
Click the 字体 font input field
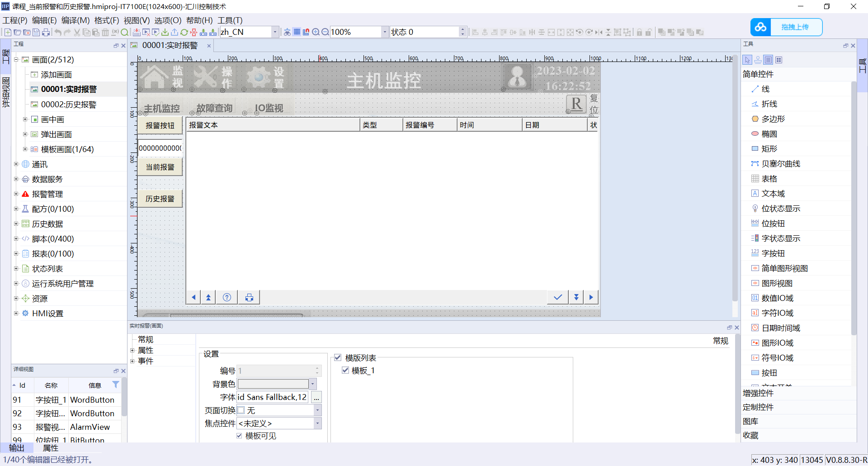pos(273,397)
